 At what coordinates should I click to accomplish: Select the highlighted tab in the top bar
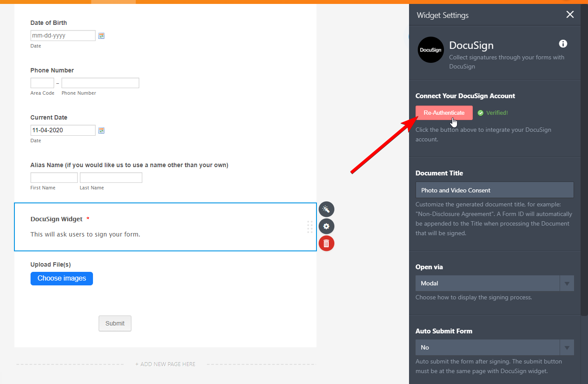113,2
